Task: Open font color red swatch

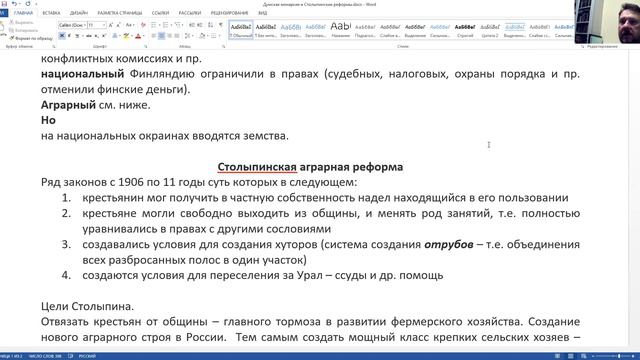Action: coord(138,36)
